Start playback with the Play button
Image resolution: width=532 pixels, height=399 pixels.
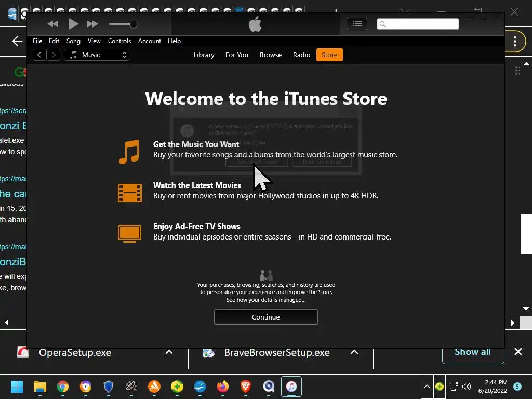pyautogui.click(x=73, y=24)
